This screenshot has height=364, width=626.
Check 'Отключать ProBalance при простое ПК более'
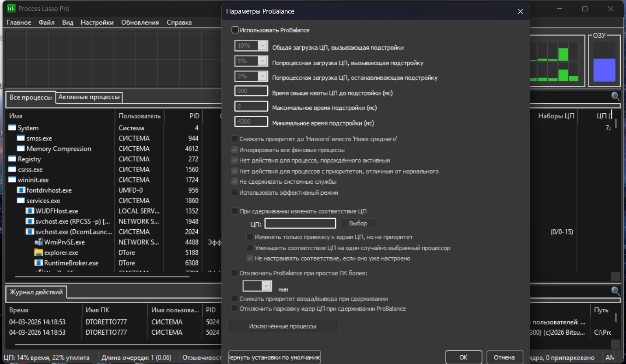pos(235,273)
